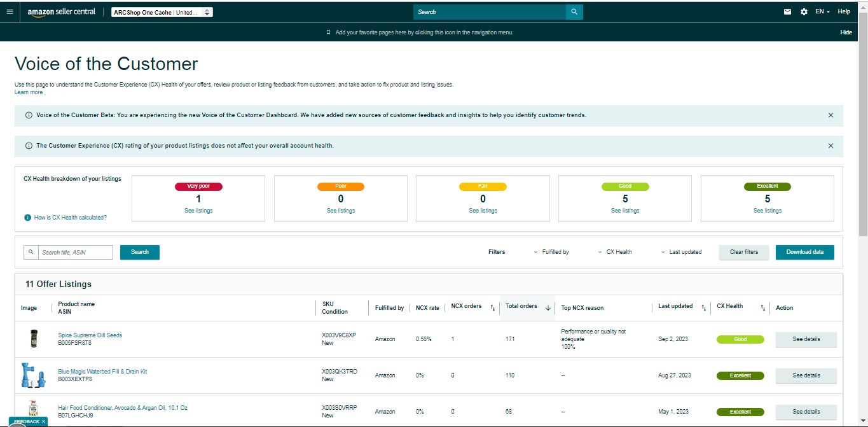Image resolution: width=868 pixels, height=427 pixels.
Task: Close the Feedback tab
Action: (x=44, y=422)
